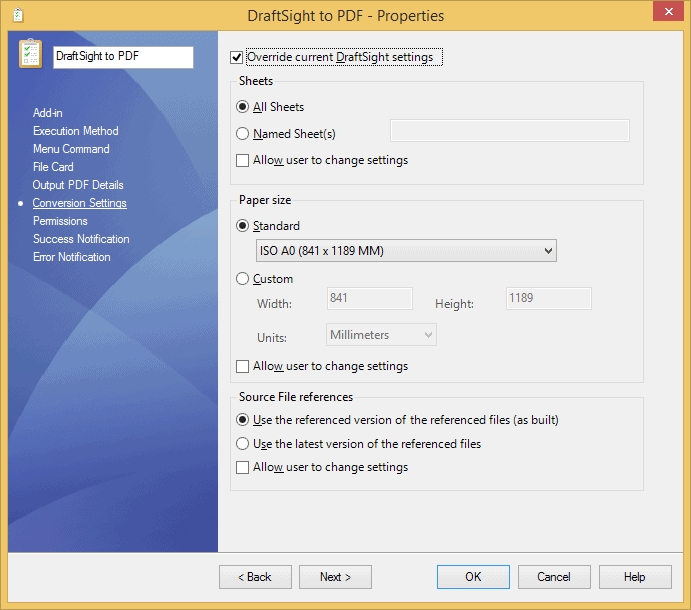Image resolution: width=691 pixels, height=610 pixels.
Task: Open the Millimeters units dropdown
Action: [381, 335]
